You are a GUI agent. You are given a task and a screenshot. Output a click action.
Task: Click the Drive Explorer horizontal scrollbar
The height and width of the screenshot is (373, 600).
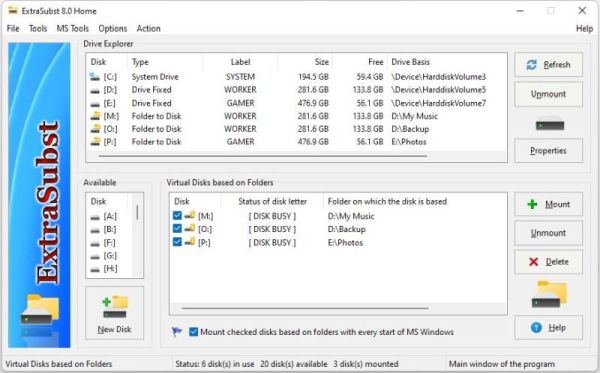click(262, 156)
